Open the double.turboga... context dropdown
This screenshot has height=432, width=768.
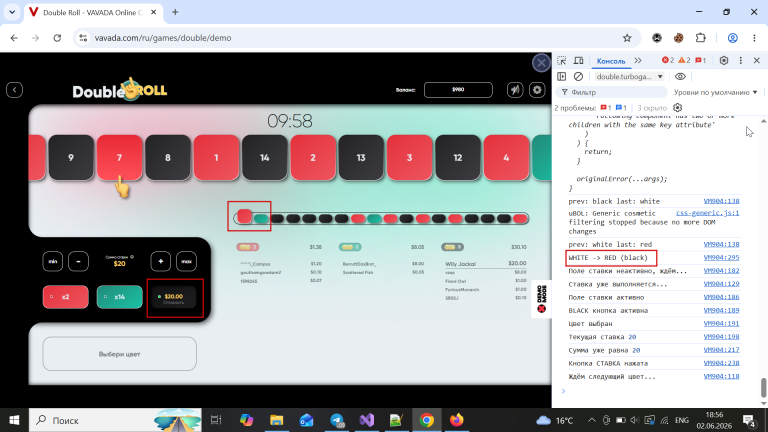click(629, 76)
